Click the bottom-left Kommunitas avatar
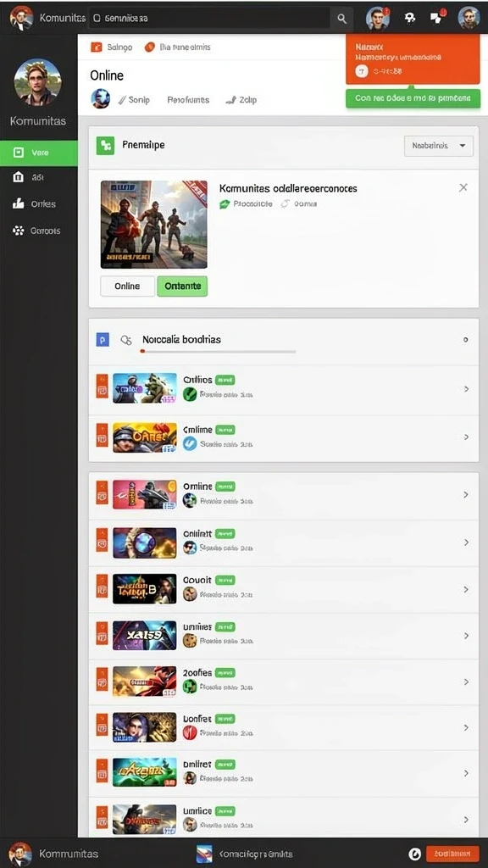Viewport: 488px width, 868px height. [x=20, y=854]
